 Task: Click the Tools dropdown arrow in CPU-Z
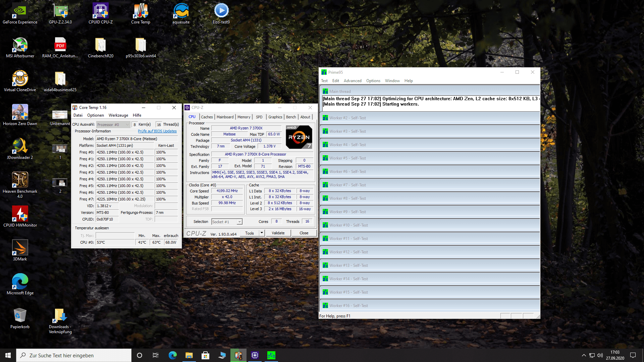pyautogui.click(x=262, y=233)
